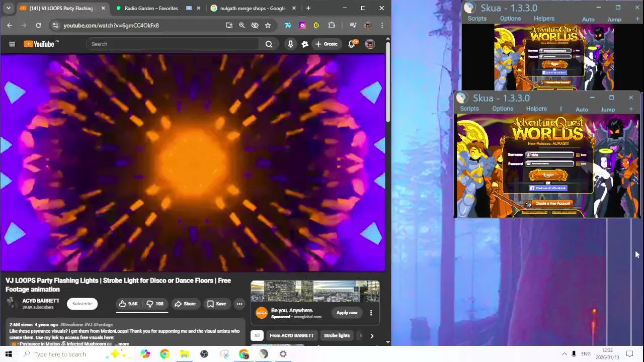
Task: Close the Radio Garden tab
Action: [199, 8]
